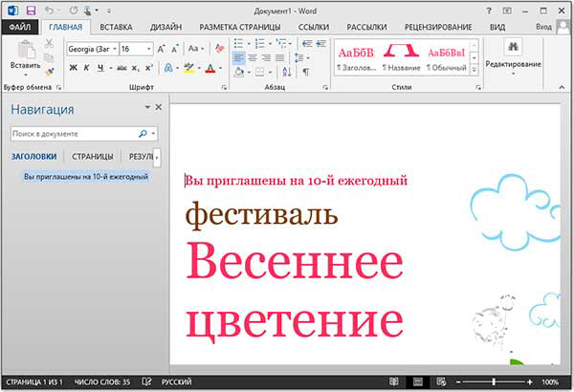Screen dimensions: 574x392
Task: Expand the styles gallery list
Action: [x=475, y=70]
